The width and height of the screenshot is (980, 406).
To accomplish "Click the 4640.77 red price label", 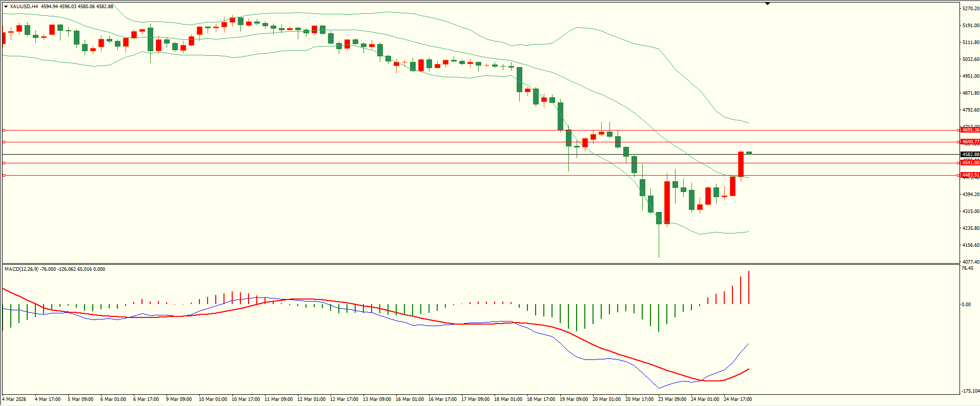I will (970, 142).
